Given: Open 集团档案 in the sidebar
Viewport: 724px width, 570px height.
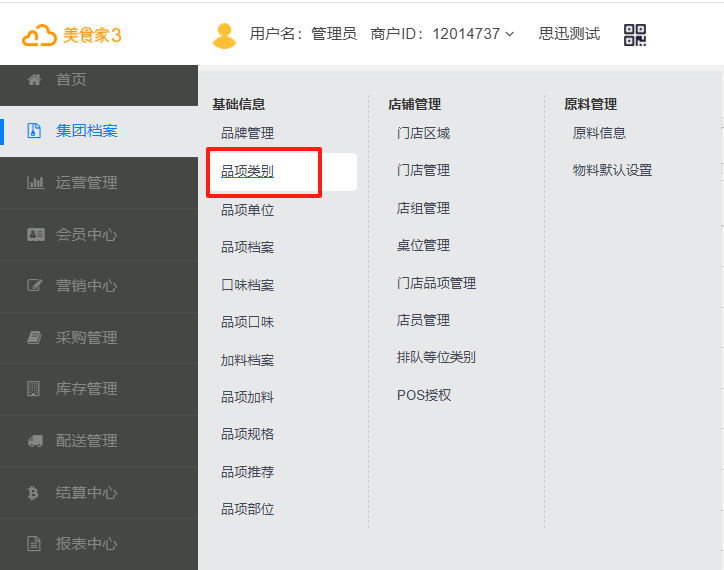Looking at the screenshot, I should (x=87, y=131).
